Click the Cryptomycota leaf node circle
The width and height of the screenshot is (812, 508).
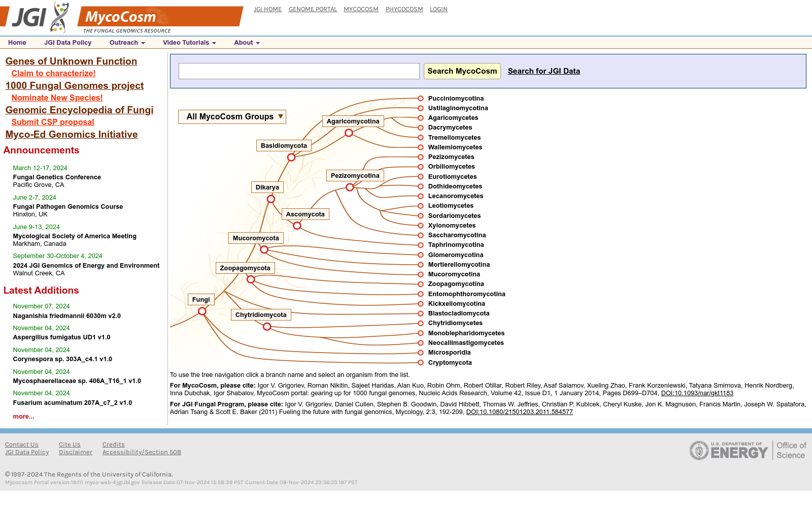[421, 363]
